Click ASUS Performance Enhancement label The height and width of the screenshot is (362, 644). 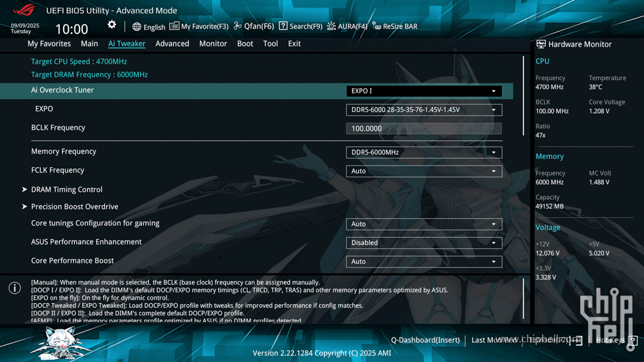click(86, 242)
